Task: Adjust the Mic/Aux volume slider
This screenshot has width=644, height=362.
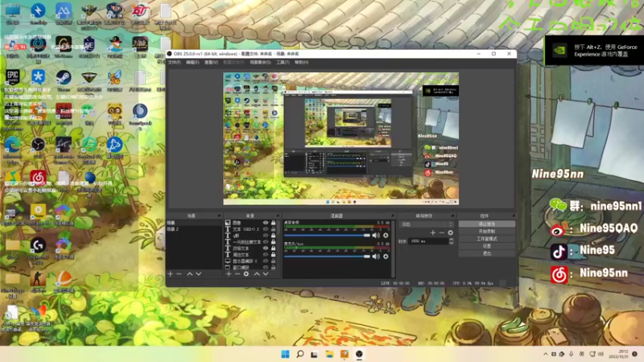Action: tap(327, 257)
